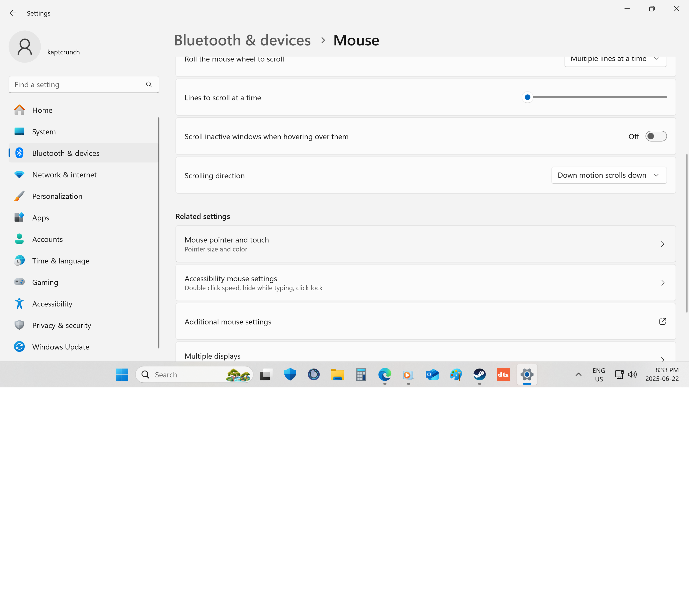Click the network icon in the system tray
This screenshot has width=689, height=616.
coord(619,374)
